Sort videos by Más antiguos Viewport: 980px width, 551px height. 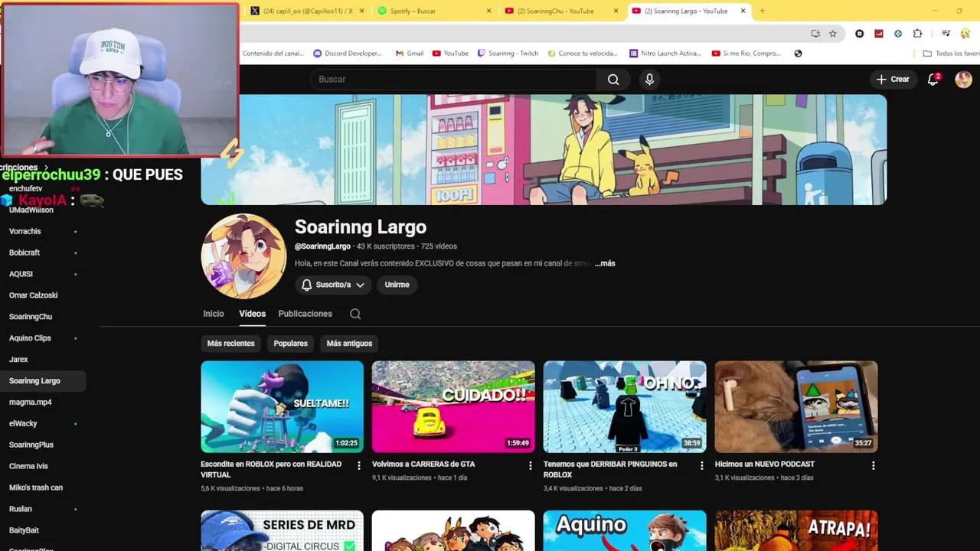pos(349,344)
